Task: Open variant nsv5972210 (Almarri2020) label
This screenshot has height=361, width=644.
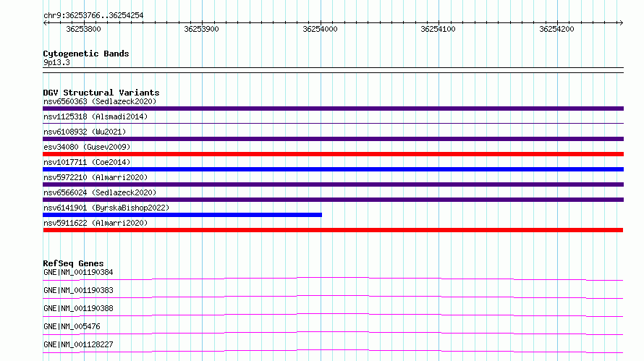Action: [96, 177]
